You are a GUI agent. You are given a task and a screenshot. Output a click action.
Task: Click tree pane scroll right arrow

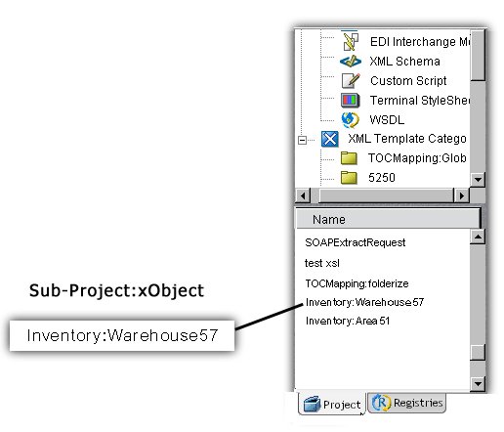461,195
